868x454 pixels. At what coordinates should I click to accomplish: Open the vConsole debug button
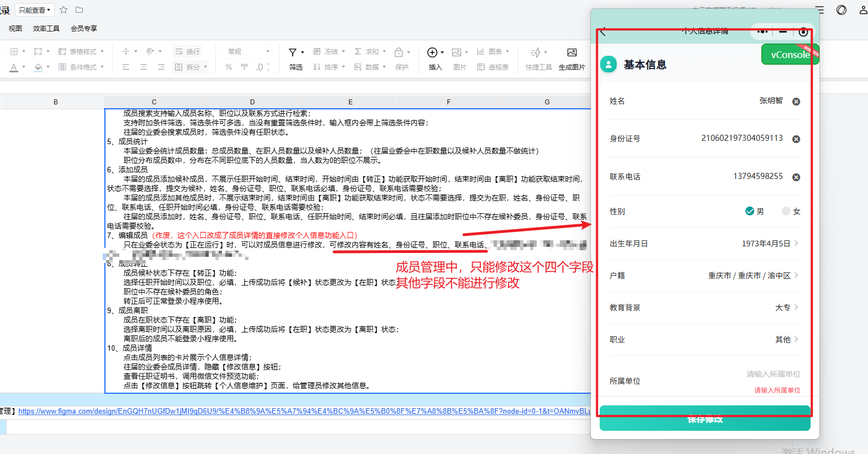[x=790, y=54]
